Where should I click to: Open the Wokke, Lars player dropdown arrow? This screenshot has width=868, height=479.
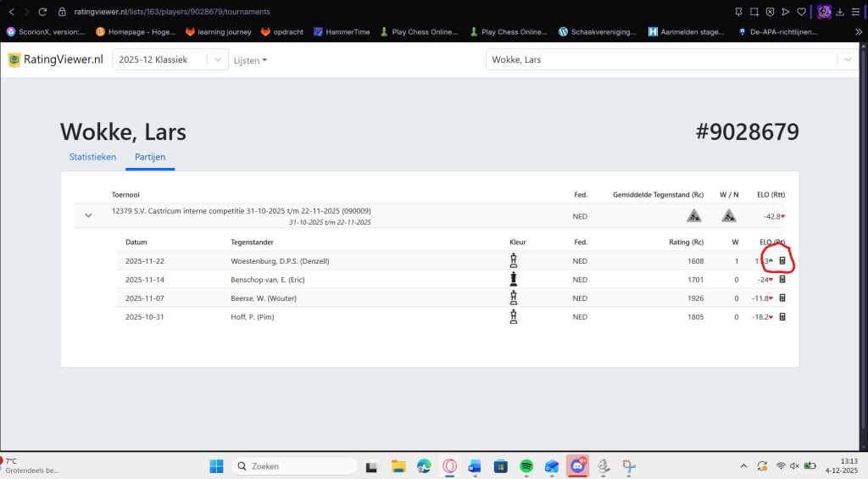(847, 60)
